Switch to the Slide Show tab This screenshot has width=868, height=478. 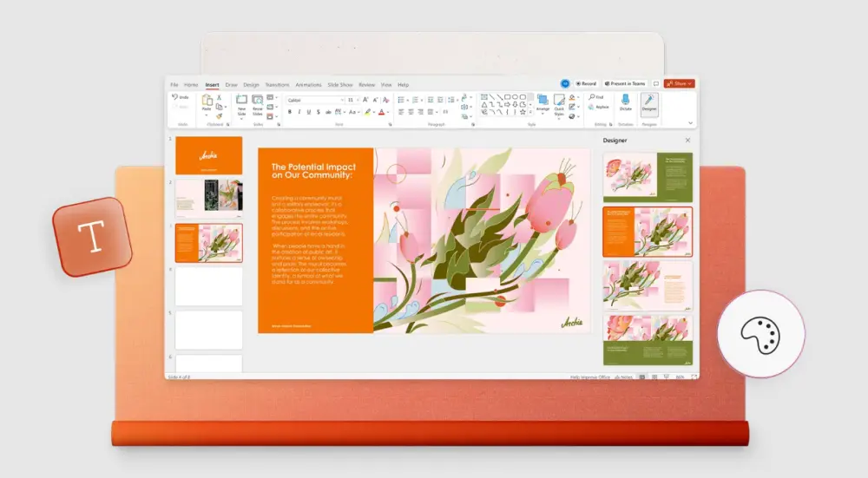[x=340, y=85]
